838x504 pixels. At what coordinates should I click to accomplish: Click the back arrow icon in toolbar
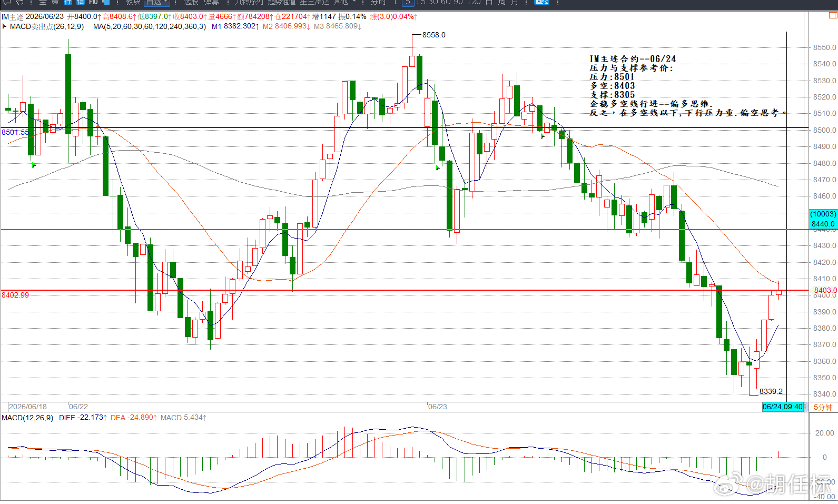7,2
